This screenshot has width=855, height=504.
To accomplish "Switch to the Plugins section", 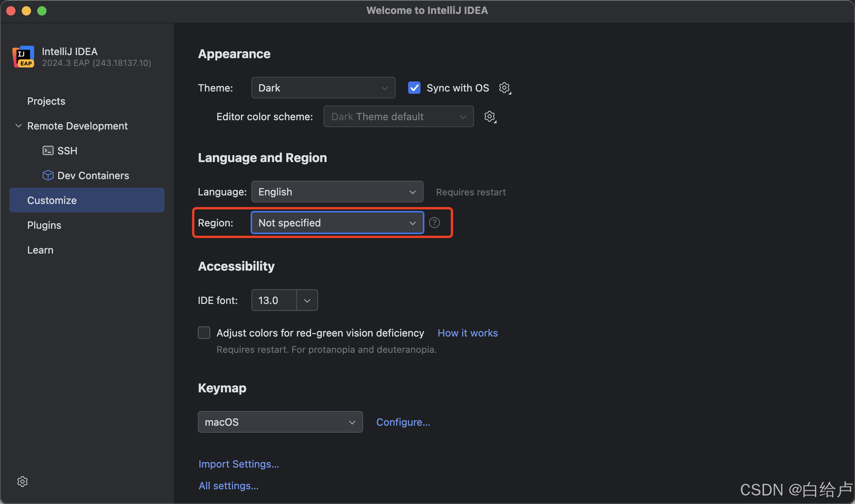I will (x=44, y=225).
